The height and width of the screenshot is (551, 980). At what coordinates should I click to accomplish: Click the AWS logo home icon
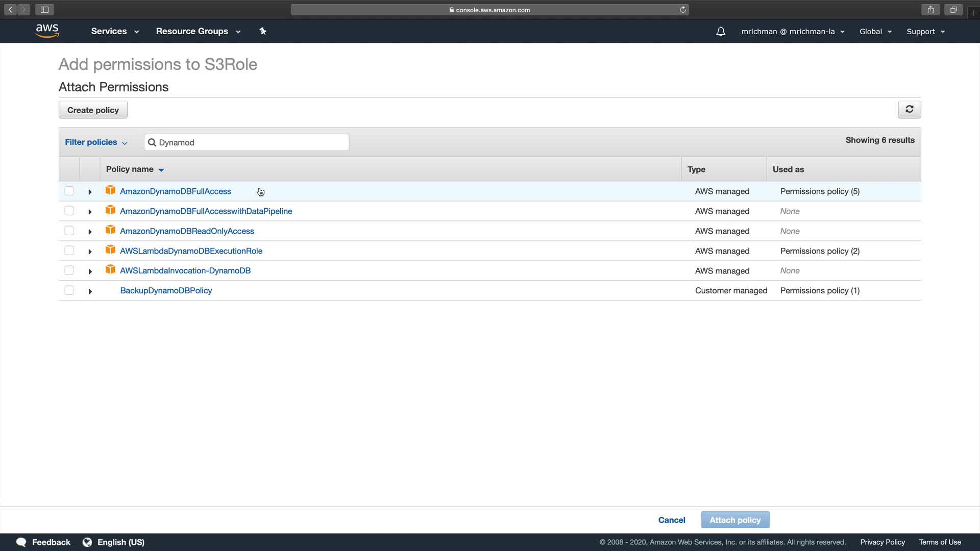[47, 31]
